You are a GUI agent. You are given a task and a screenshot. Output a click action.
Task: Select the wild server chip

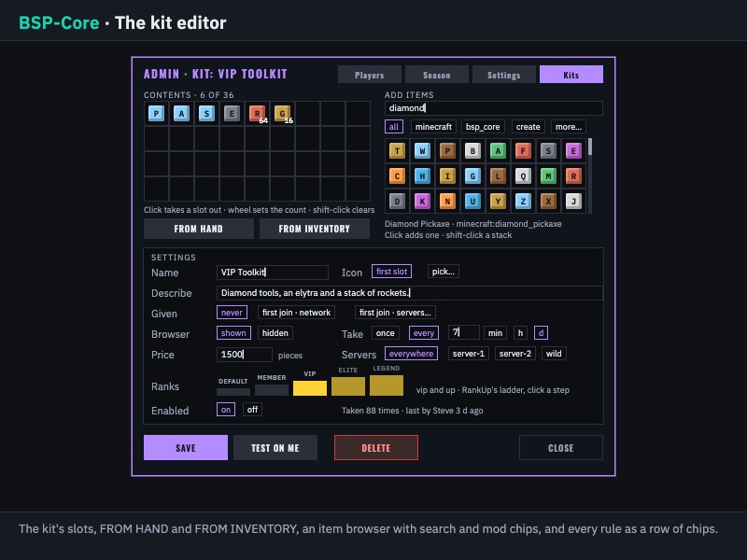click(554, 354)
